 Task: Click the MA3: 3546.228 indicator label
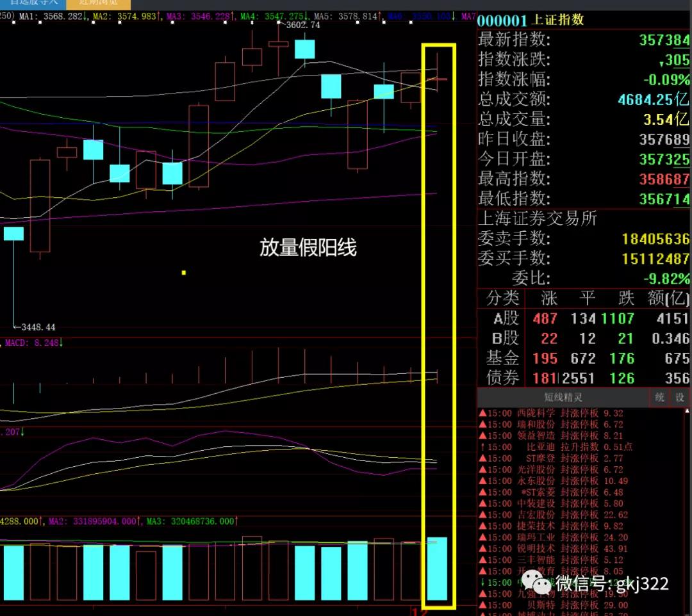click(201, 16)
